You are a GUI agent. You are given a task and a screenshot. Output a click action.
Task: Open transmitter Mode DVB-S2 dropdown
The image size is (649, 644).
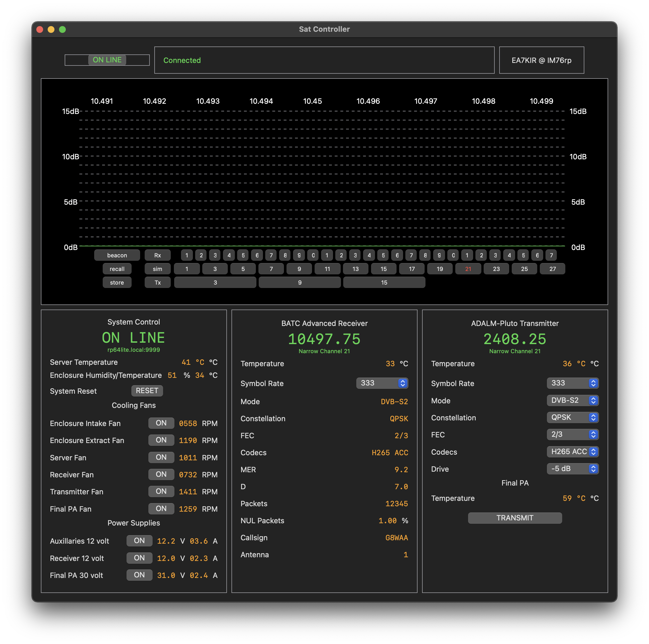click(x=572, y=400)
